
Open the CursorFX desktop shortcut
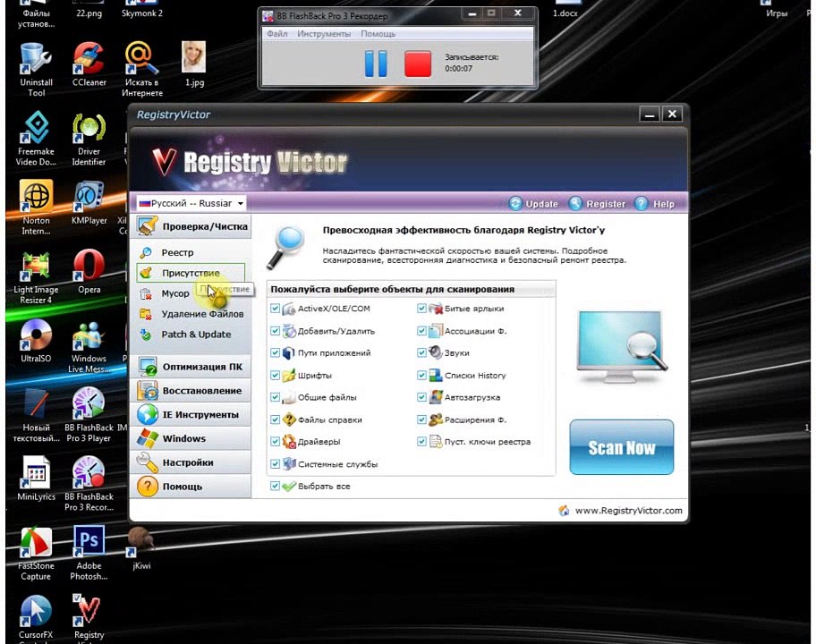36,616
